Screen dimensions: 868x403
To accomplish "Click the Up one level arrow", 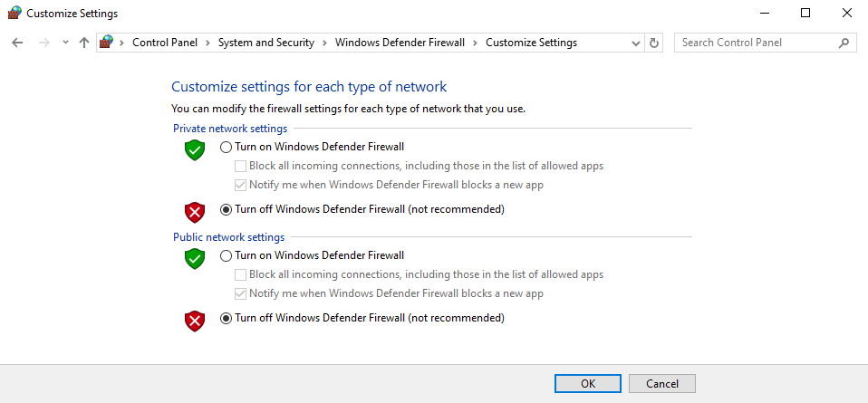I will [84, 43].
